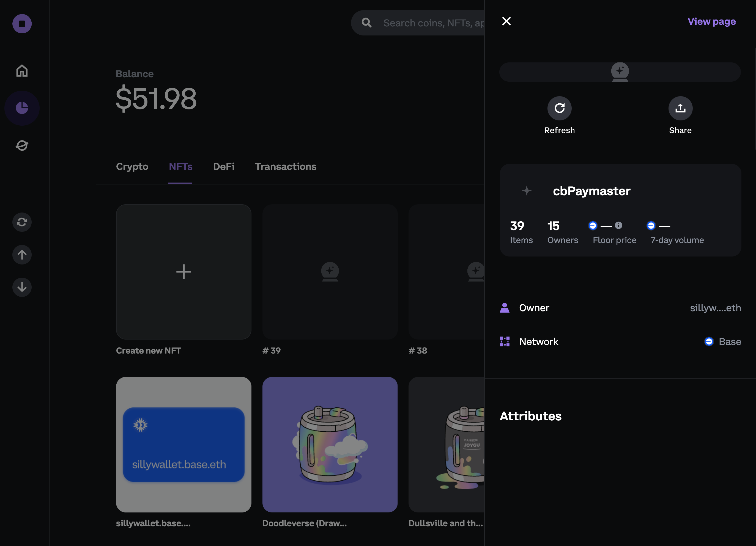Click the Doodleverse NFT thumbnail
The width and height of the screenshot is (756, 546).
(330, 445)
